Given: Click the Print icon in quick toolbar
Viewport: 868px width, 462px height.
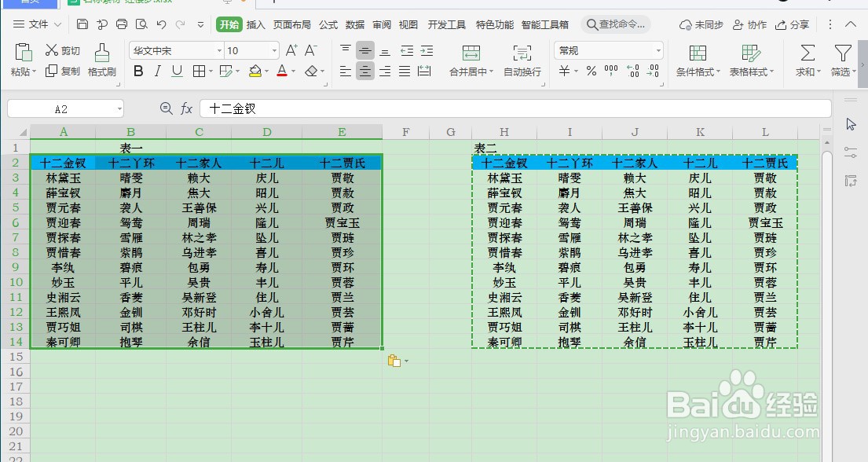Looking at the screenshot, I should [122, 24].
